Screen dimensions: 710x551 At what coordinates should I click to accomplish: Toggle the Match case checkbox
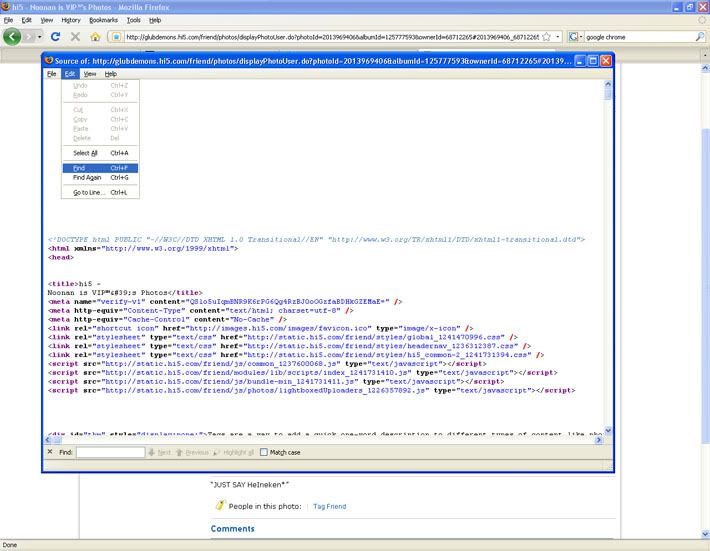264,452
